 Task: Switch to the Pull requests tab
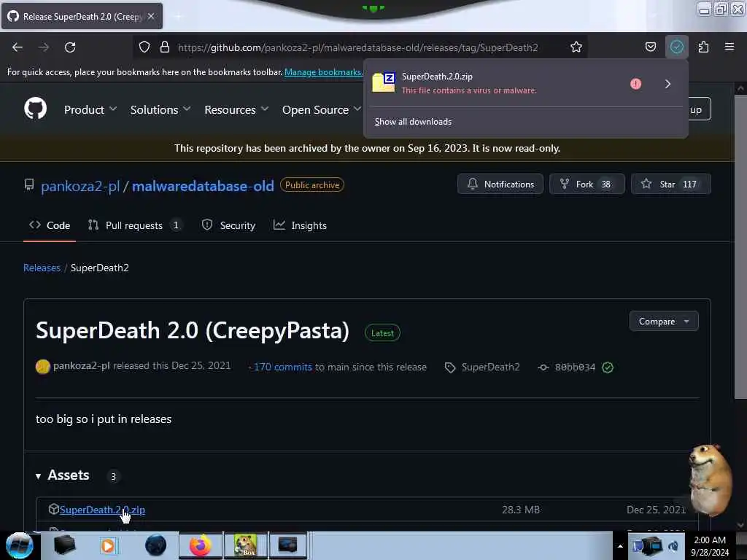[134, 225]
